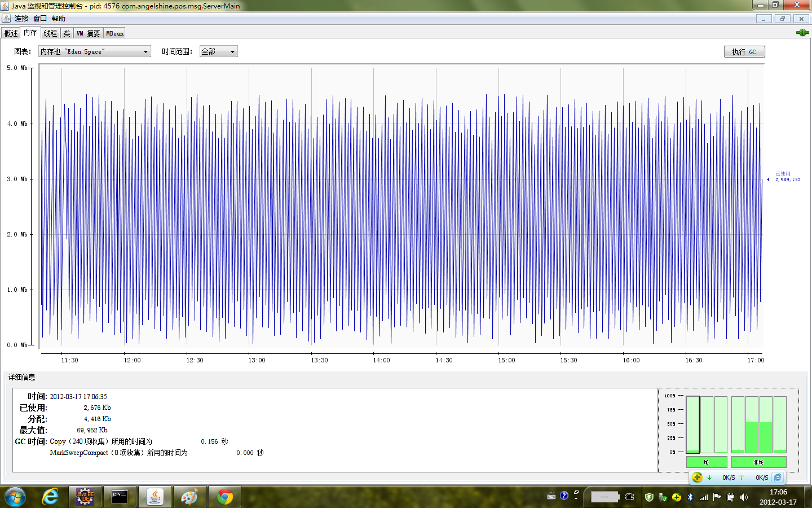The image size is (812, 508).
Task: Open the 窗口 menu
Action: click(40, 19)
